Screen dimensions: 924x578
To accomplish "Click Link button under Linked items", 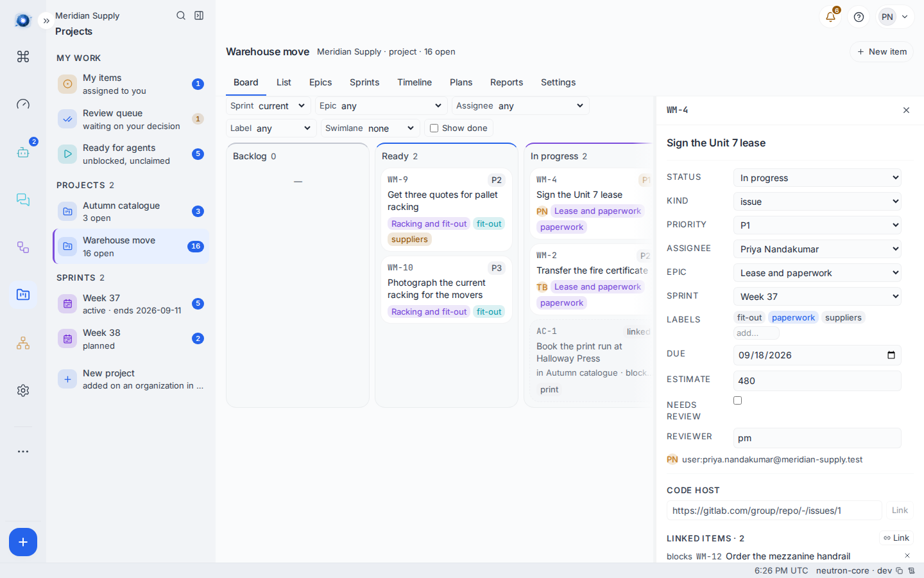I will coord(896,538).
